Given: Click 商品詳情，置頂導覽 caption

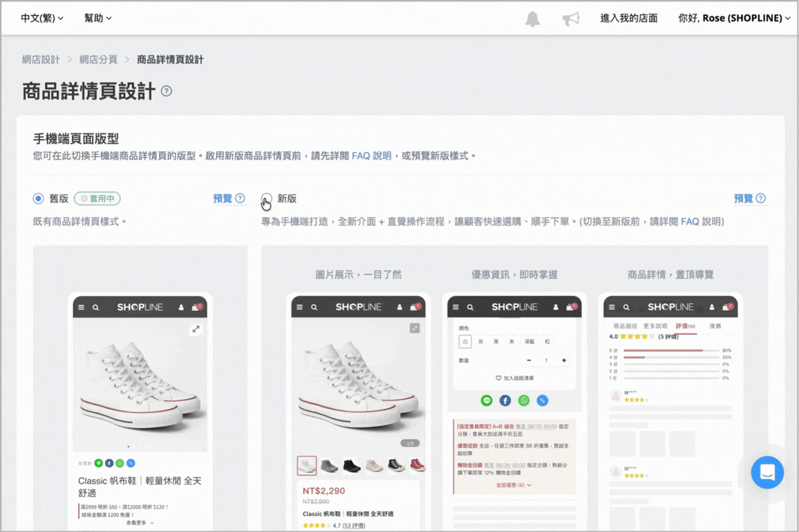Looking at the screenshot, I should (670, 275).
